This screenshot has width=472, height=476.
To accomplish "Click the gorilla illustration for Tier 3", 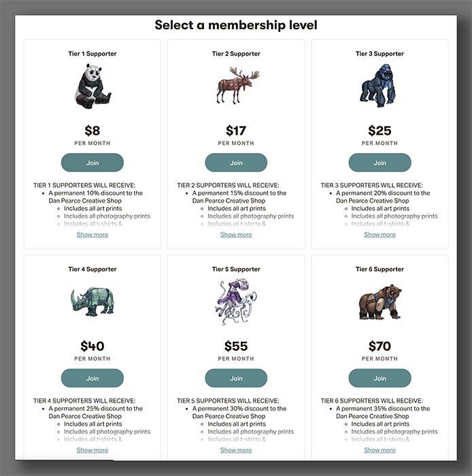I will [378, 86].
